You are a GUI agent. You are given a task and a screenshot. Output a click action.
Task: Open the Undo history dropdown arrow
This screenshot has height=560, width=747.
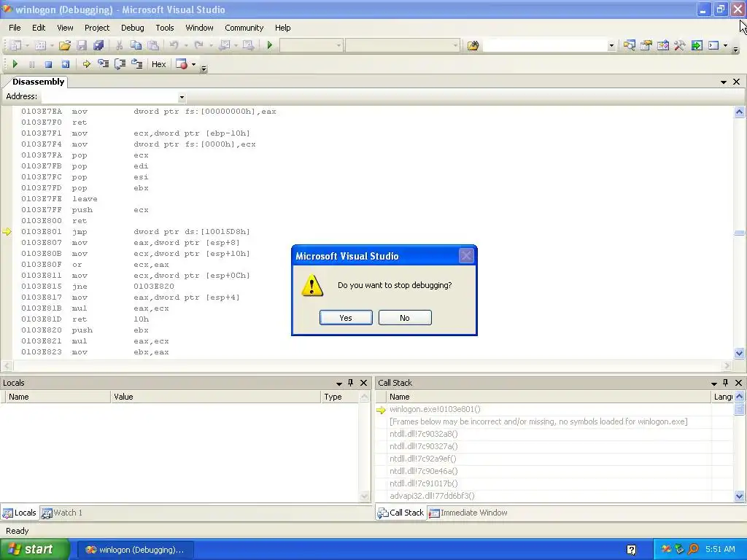186,46
